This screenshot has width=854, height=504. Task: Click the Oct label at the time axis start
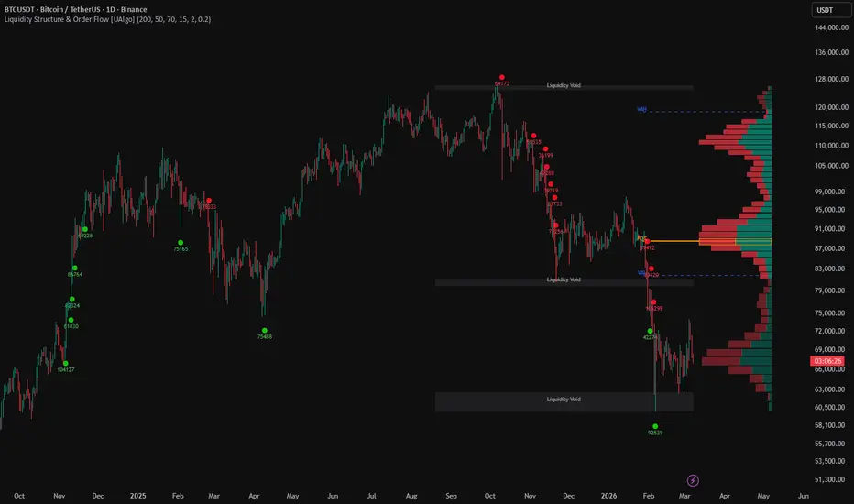point(19,496)
